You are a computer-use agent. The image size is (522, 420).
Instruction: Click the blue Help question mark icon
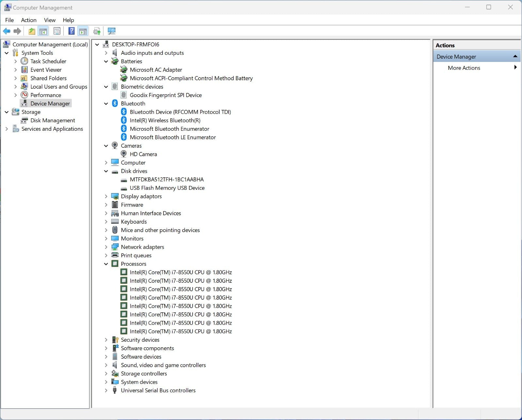click(71, 31)
